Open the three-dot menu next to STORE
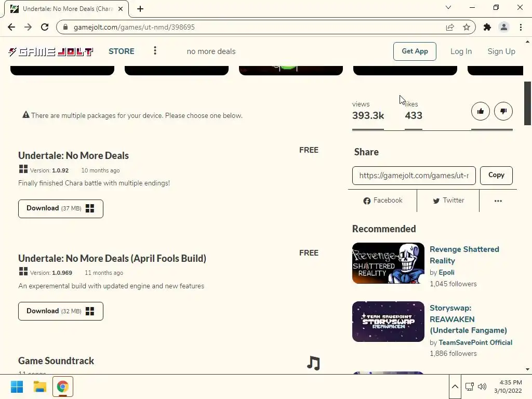The width and height of the screenshot is (532, 399). tap(155, 50)
